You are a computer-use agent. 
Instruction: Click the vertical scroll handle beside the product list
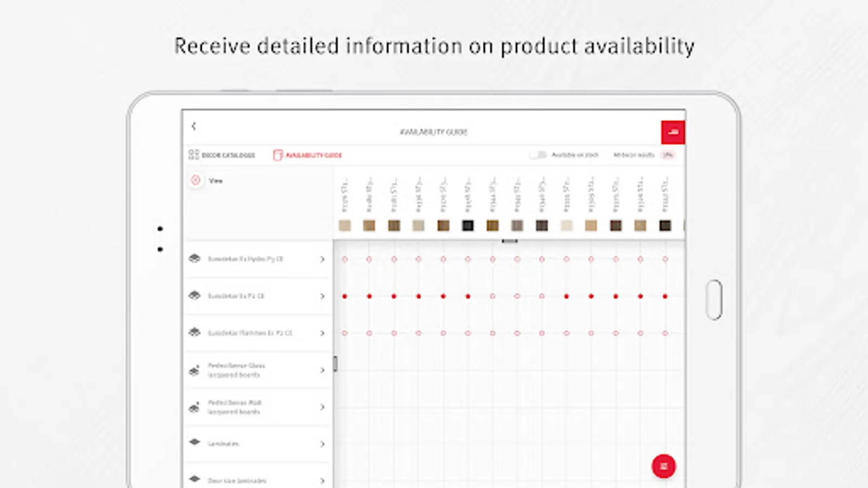335,364
